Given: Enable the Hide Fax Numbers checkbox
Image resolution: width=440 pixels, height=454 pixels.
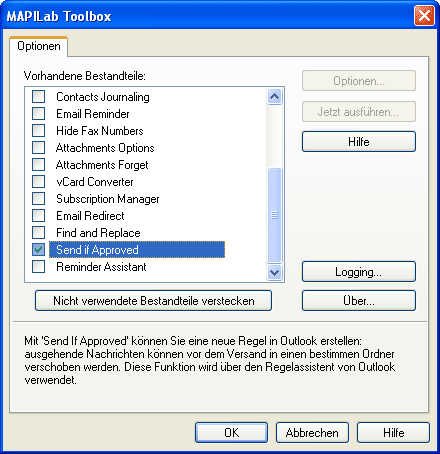Looking at the screenshot, I should (x=39, y=131).
